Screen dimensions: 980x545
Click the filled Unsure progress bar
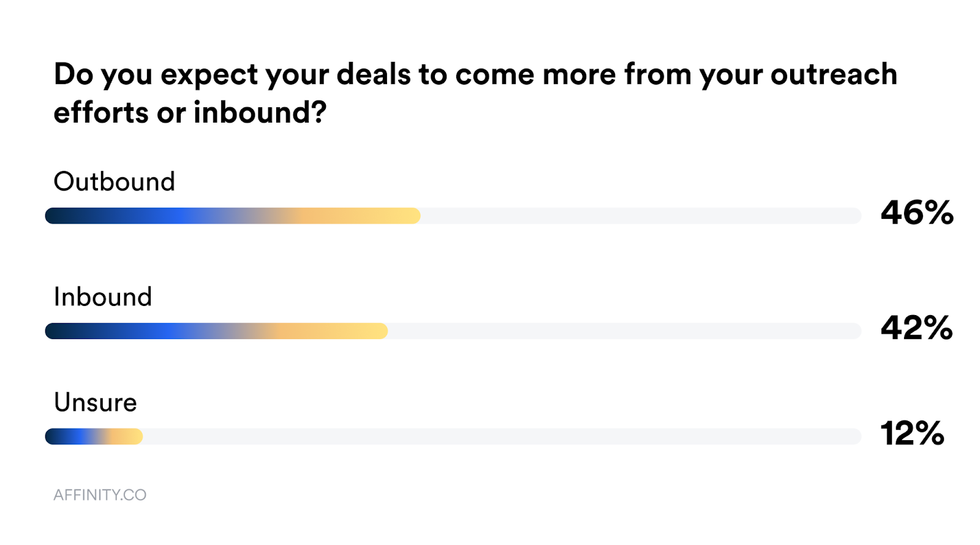tap(94, 436)
